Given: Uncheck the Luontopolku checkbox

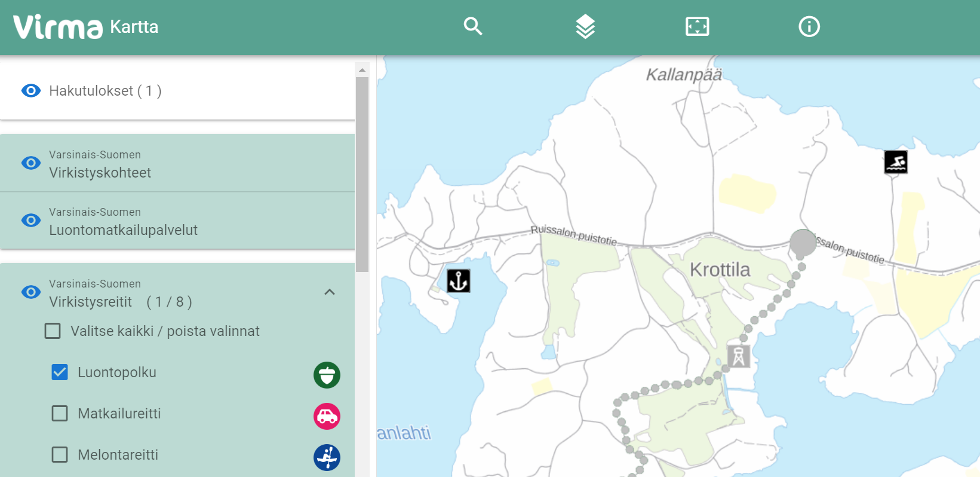Looking at the screenshot, I should (60, 372).
